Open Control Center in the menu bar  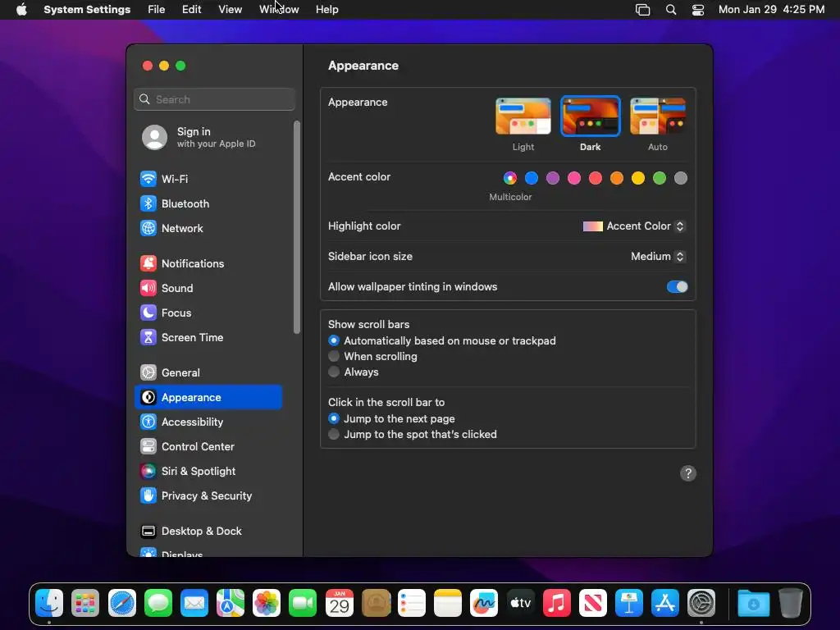click(697, 10)
